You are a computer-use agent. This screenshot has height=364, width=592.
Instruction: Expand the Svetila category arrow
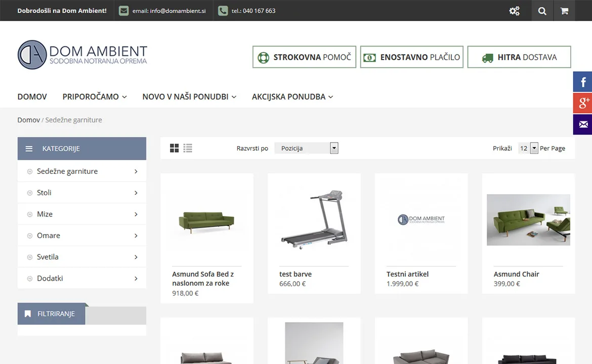(x=136, y=257)
